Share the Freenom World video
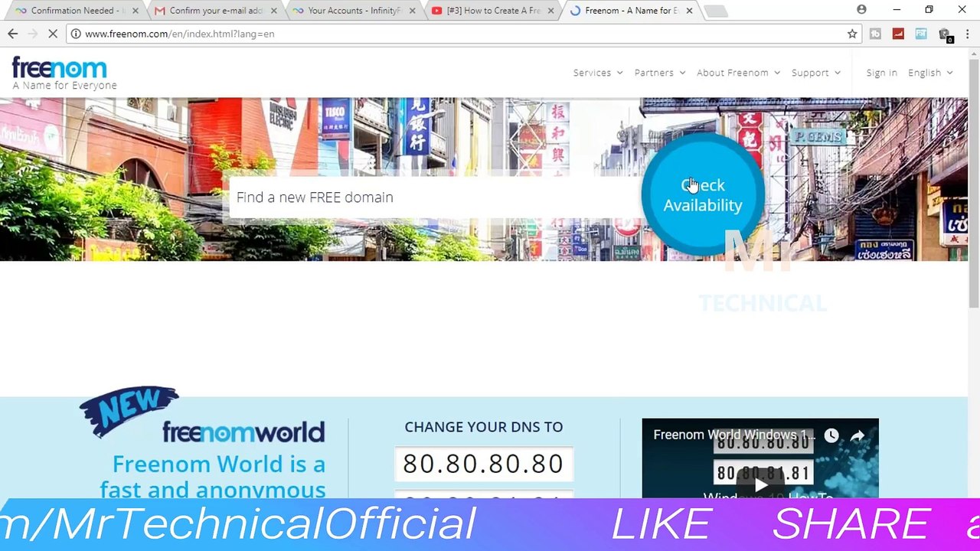The image size is (980, 551). click(x=857, y=435)
